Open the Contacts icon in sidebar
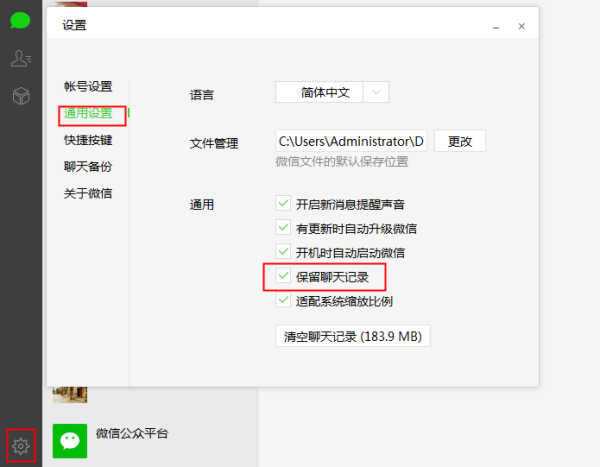The width and height of the screenshot is (600, 467). click(x=21, y=59)
